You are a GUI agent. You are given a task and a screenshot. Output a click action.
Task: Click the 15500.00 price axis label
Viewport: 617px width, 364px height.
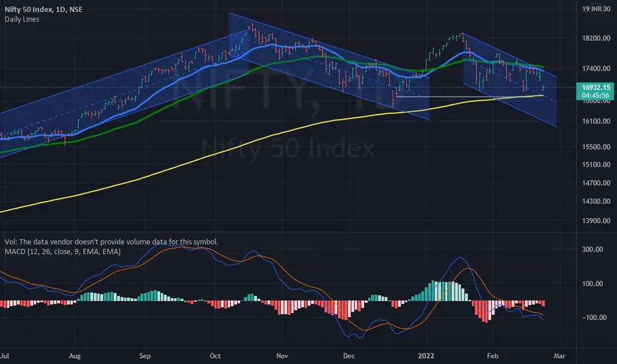click(596, 147)
